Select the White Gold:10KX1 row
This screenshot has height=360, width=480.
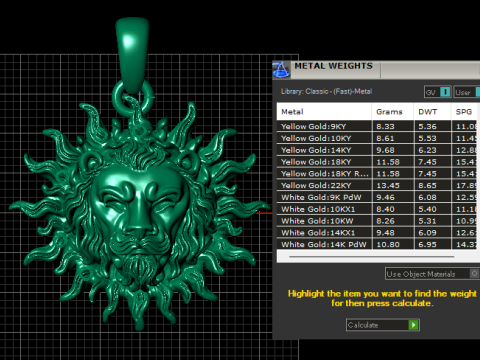(377, 209)
